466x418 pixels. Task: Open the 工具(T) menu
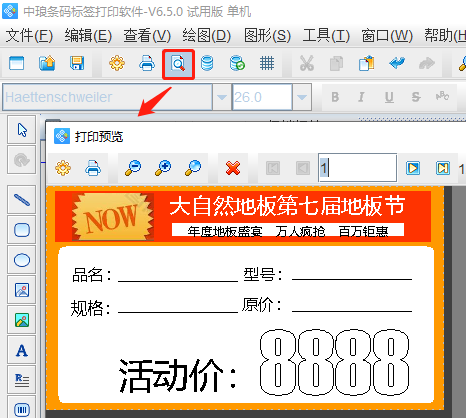[x=326, y=35]
